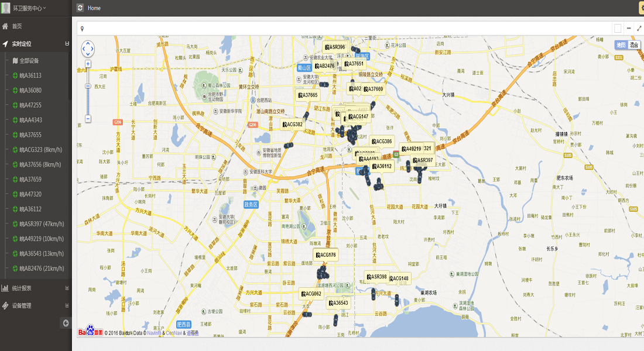Toggle the checkbox in map toolbar
This screenshot has height=351, width=644.
618,28
